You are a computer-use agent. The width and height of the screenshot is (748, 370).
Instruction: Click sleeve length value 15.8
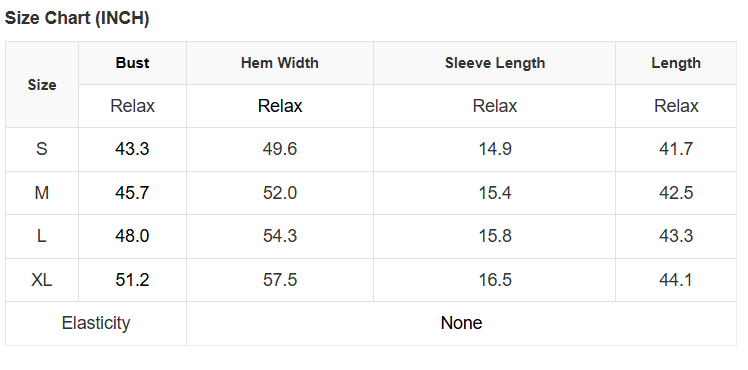tap(495, 236)
